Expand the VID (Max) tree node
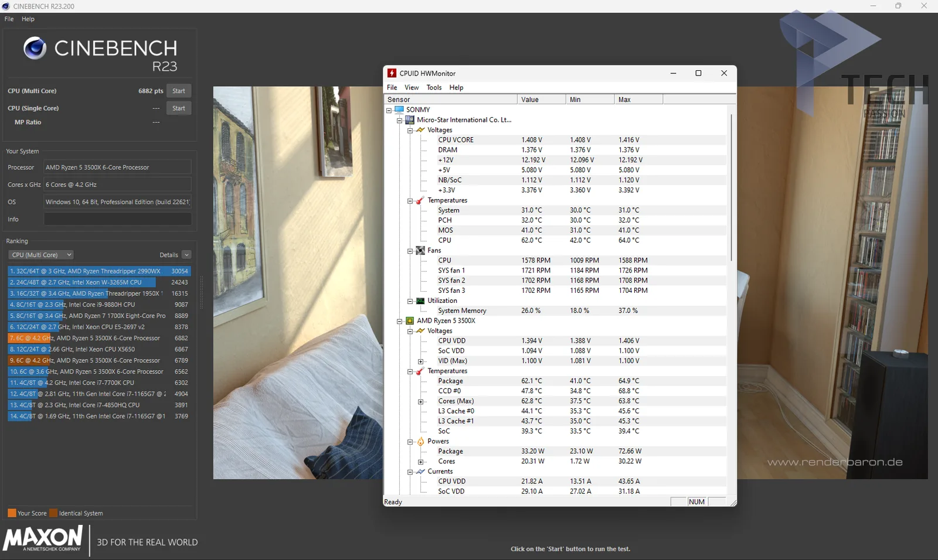The image size is (938, 560). (x=420, y=361)
